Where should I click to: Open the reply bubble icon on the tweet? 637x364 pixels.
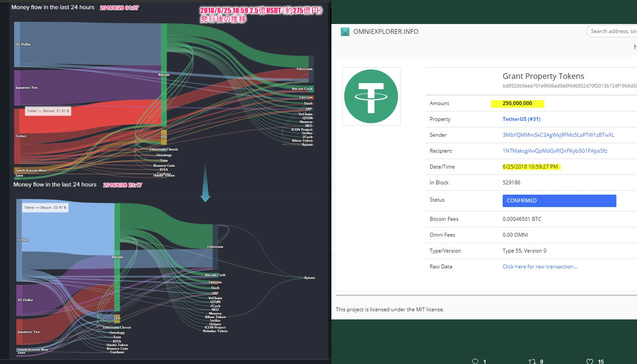pyautogui.click(x=475, y=361)
